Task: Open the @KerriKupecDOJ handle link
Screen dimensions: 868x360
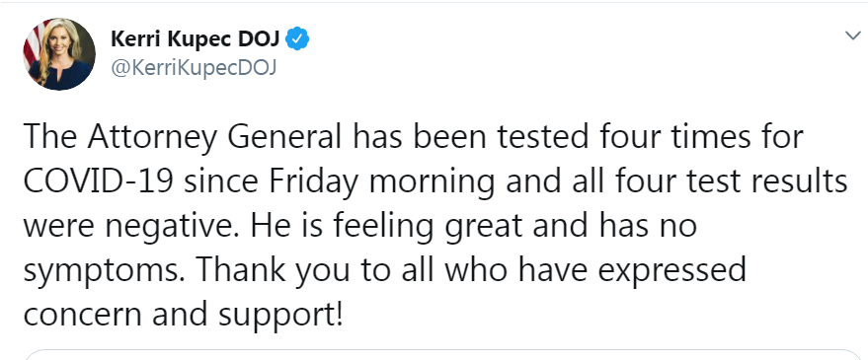Action: 194,69
